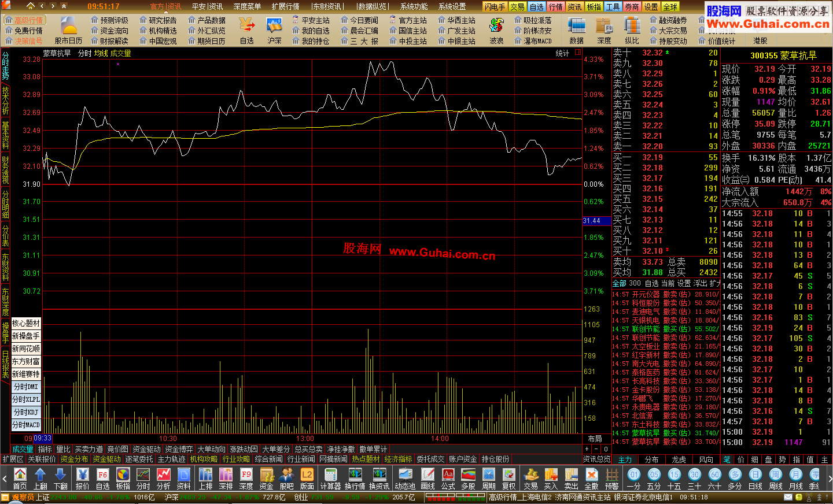Screen dimensions: 833x504
Task: Click the 分时MACD side button
Action: pyautogui.click(x=26, y=425)
